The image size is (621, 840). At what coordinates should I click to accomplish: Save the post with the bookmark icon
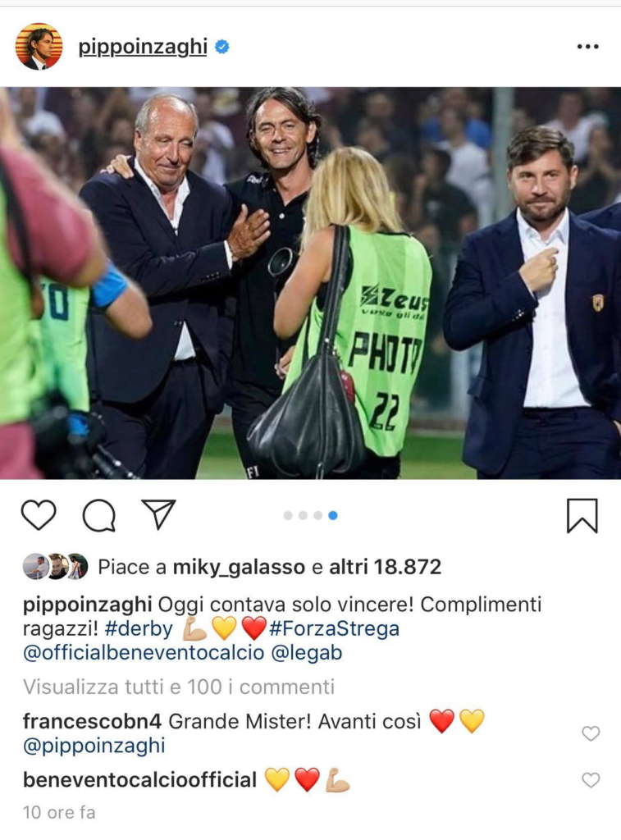[582, 515]
